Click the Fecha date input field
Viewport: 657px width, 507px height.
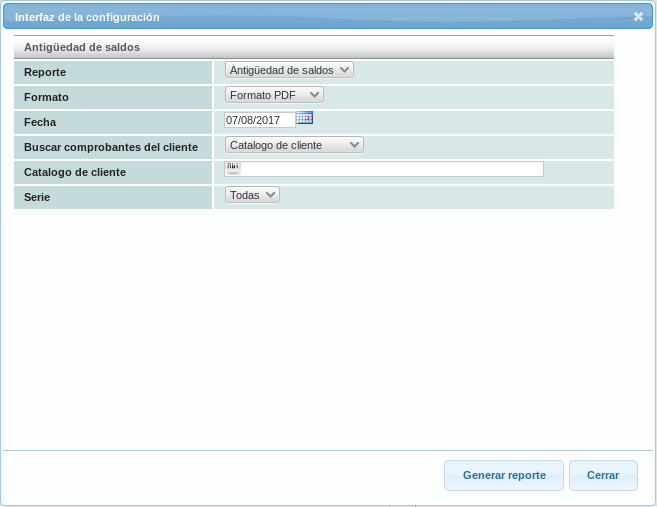pyautogui.click(x=260, y=120)
